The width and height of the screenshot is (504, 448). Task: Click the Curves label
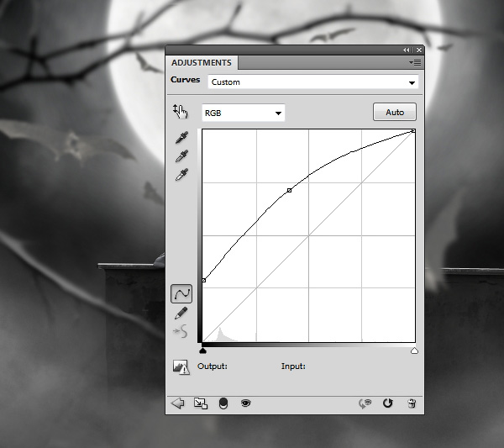(x=185, y=80)
